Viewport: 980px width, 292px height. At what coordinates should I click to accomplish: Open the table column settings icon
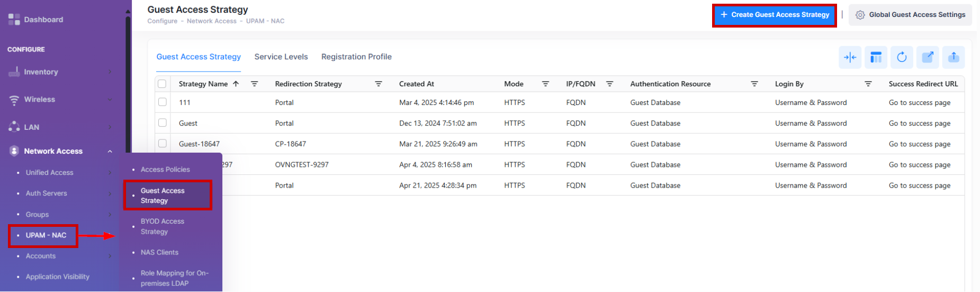click(x=876, y=57)
